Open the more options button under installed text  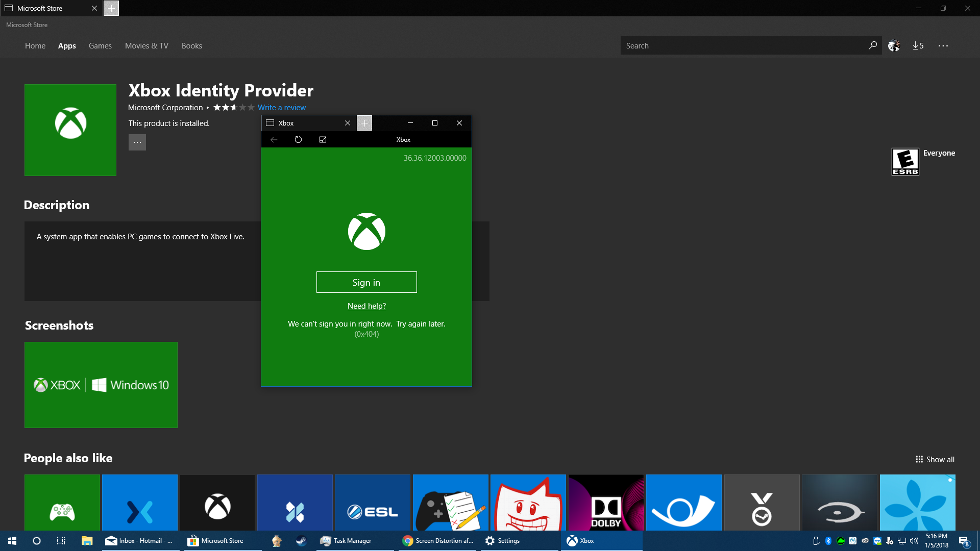coord(137,142)
